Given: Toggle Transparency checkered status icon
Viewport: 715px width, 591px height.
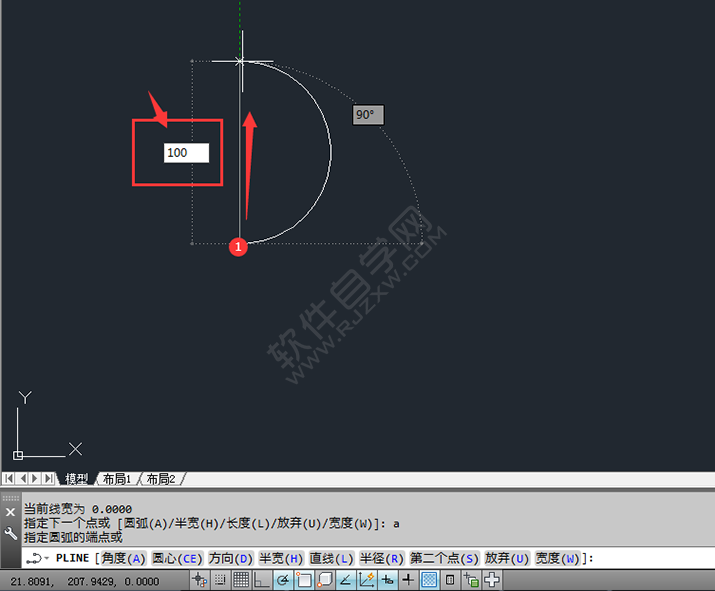Looking at the screenshot, I should pos(429,580).
